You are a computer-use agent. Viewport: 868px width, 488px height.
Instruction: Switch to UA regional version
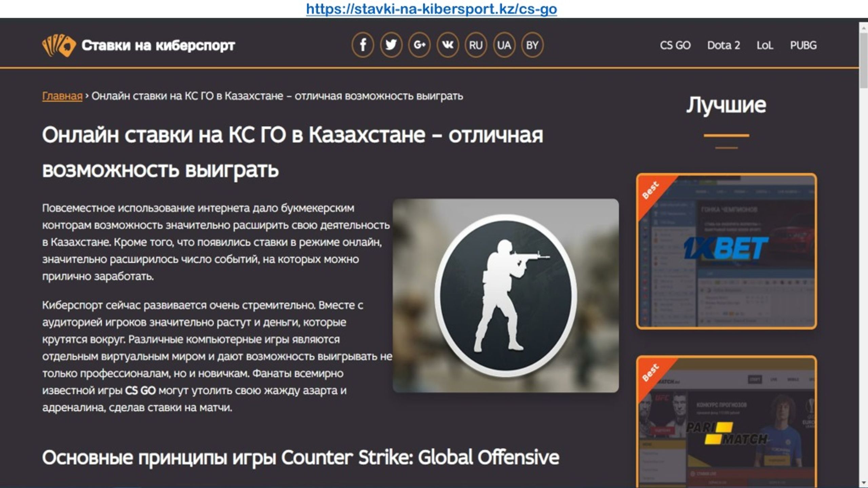coord(504,45)
